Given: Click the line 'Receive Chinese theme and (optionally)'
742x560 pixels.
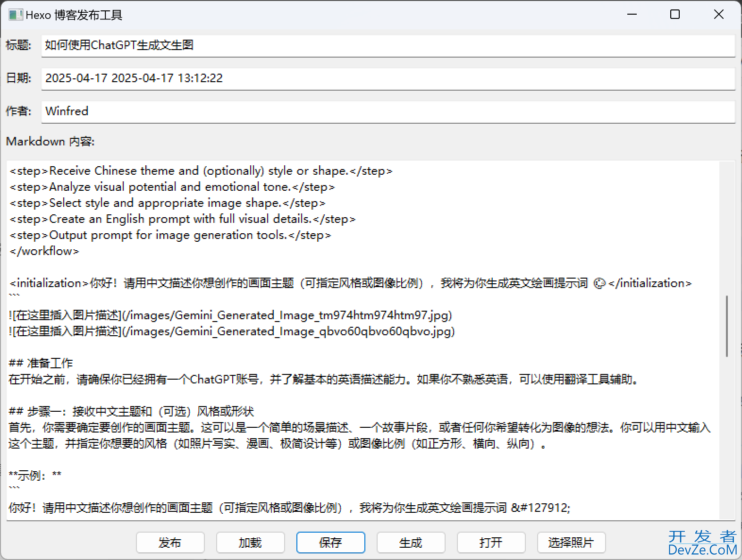Looking at the screenshot, I should click(x=201, y=170).
